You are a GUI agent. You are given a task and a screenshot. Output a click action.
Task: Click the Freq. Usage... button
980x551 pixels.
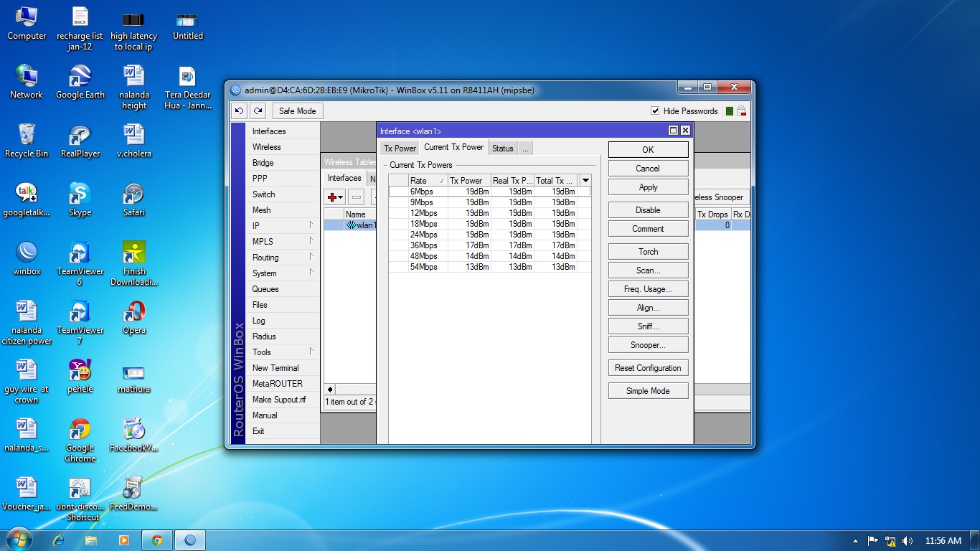point(648,289)
